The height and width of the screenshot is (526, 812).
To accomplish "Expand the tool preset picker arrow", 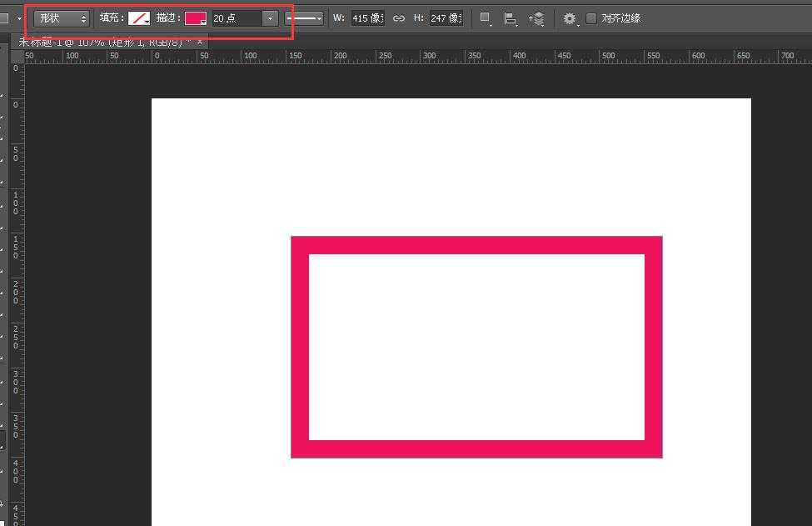I will click(x=19, y=18).
